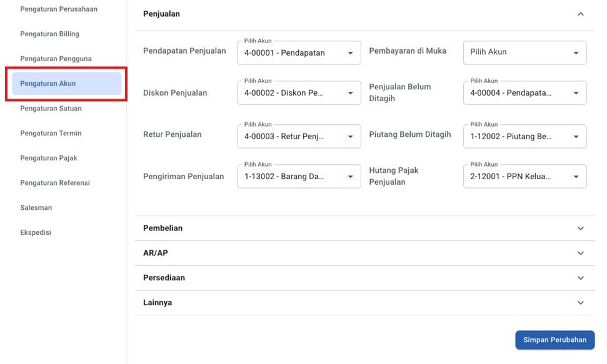Screen dimensions: 607x364
Task: Expand the Lainnya section
Action: coord(580,303)
